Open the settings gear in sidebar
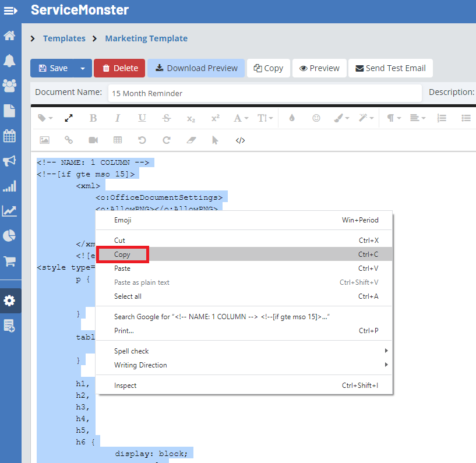The image size is (476, 463). pos(10,301)
